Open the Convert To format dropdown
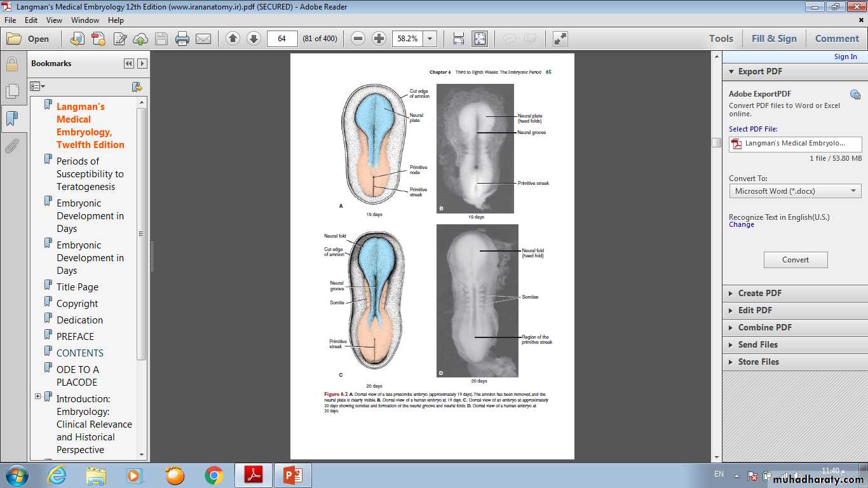The image size is (868, 488). pyautogui.click(x=795, y=191)
